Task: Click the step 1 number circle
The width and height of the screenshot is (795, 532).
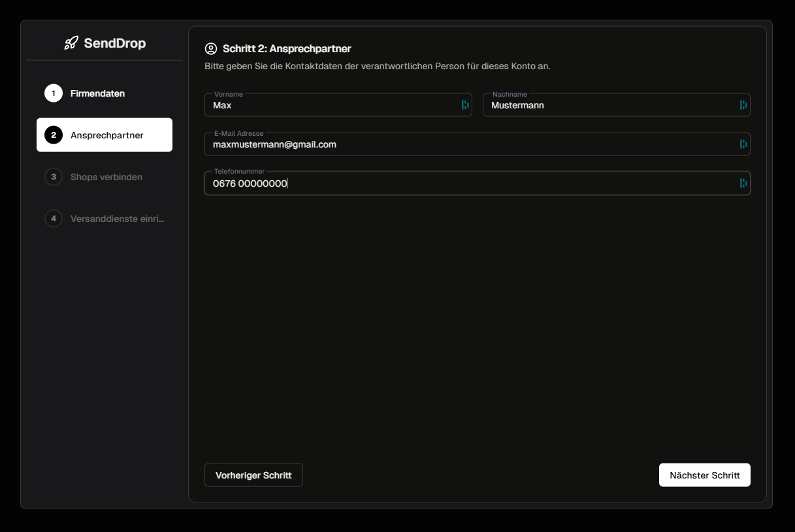Action: (x=54, y=93)
